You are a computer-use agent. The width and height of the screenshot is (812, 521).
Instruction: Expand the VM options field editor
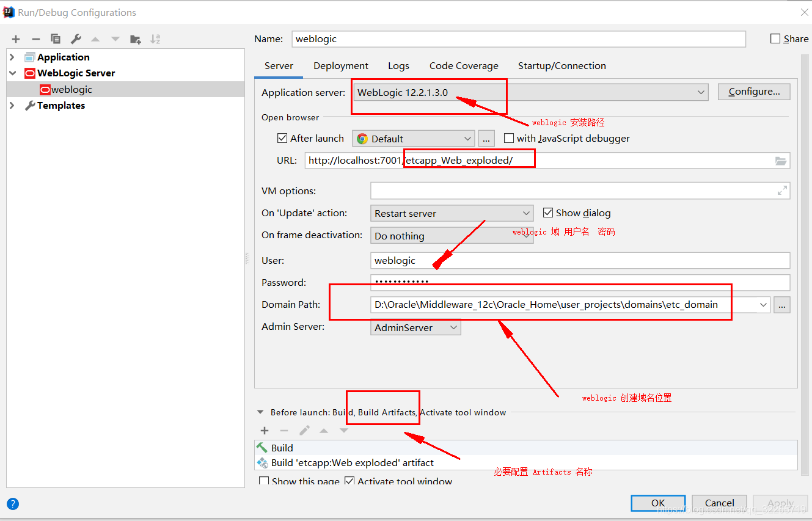[782, 191]
